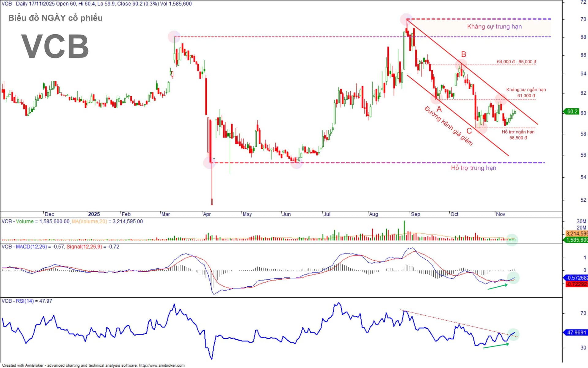The width and height of the screenshot is (588, 368).
Task: Click the Sep month label on time axis
Action: [415, 214]
